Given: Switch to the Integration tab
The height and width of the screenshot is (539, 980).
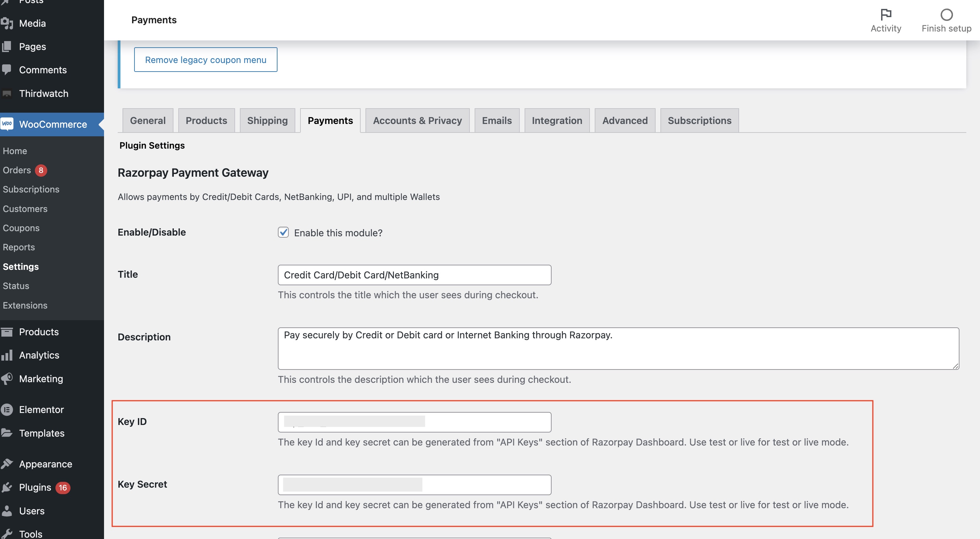Looking at the screenshot, I should tap(557, 120).
